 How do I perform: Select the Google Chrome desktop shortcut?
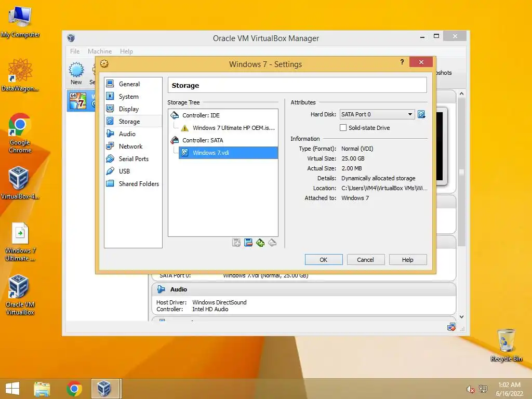tap(20, 133)
